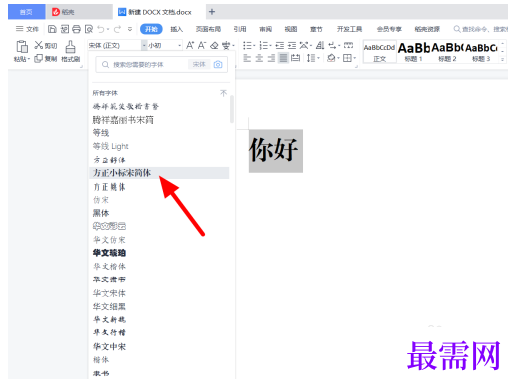
Task: Apply the 标题 1 style
Action: 414,52
